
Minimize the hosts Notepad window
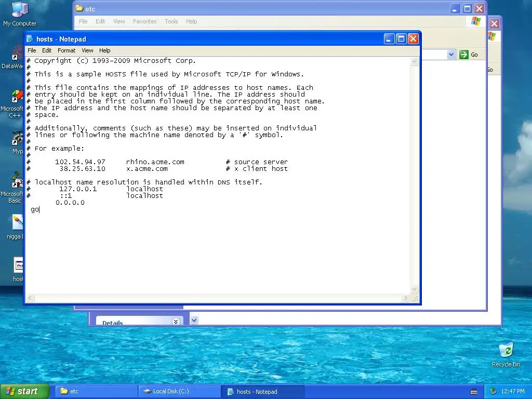389,39
